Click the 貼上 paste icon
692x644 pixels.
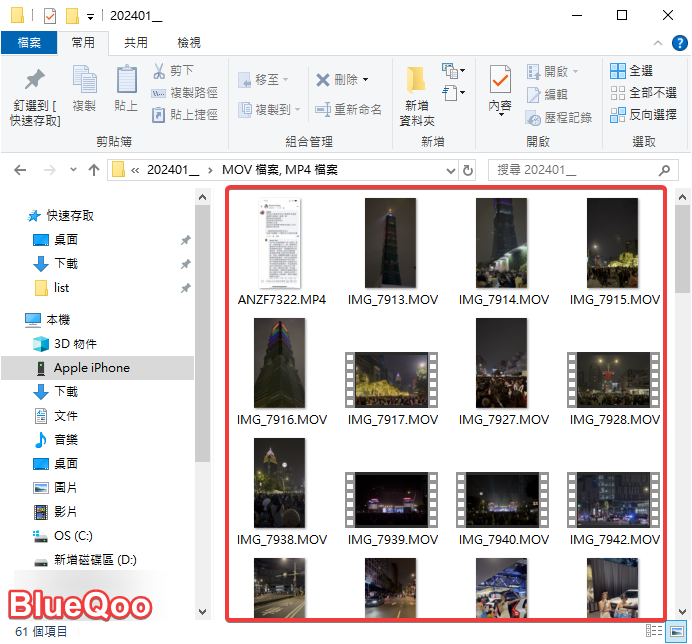click(x=126, y=81)
